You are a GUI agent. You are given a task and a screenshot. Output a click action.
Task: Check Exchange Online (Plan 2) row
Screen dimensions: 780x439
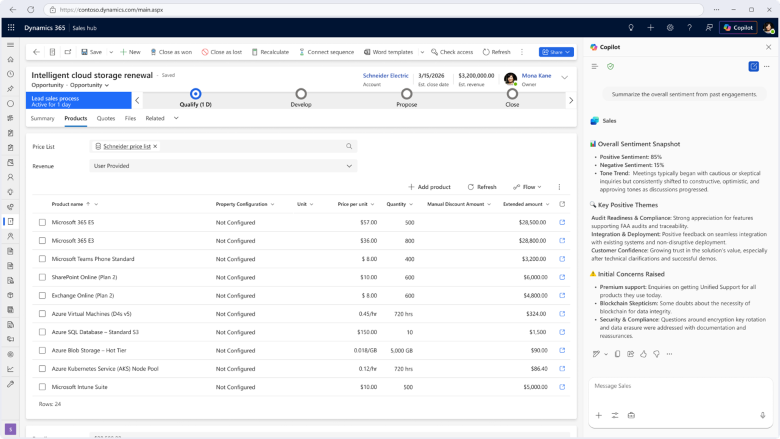(42, 296)
